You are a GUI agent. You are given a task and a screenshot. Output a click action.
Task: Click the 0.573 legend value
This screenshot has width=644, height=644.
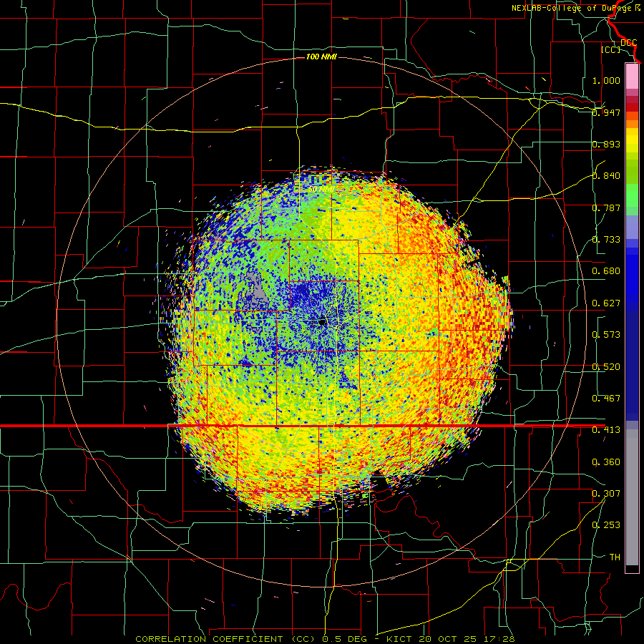pyautogui.click(x=606, y=335)
